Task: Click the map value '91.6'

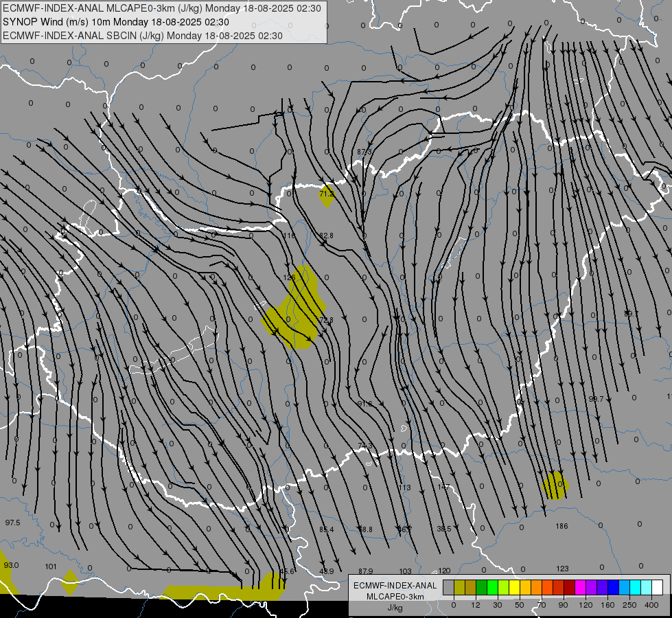Action: click(x=364, y=404)
